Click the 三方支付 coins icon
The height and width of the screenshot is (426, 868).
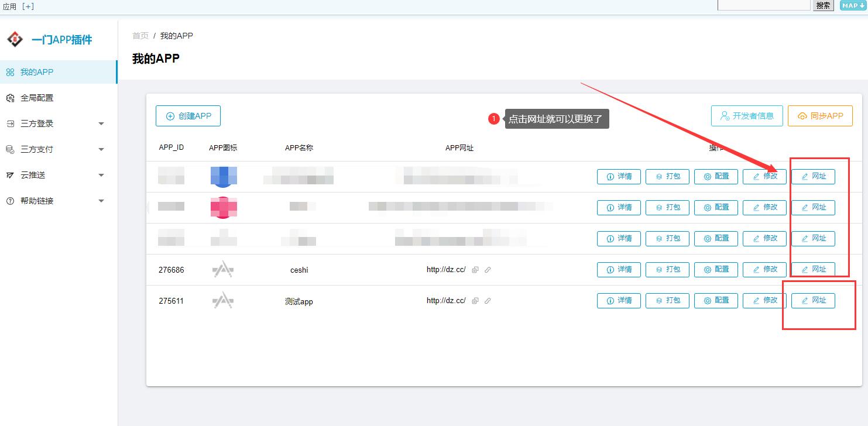click(x=10, y=150)
